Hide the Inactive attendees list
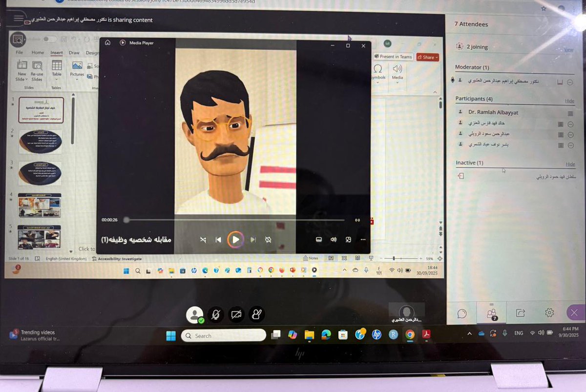The image size is (586, 392). [x=570, y=165]
